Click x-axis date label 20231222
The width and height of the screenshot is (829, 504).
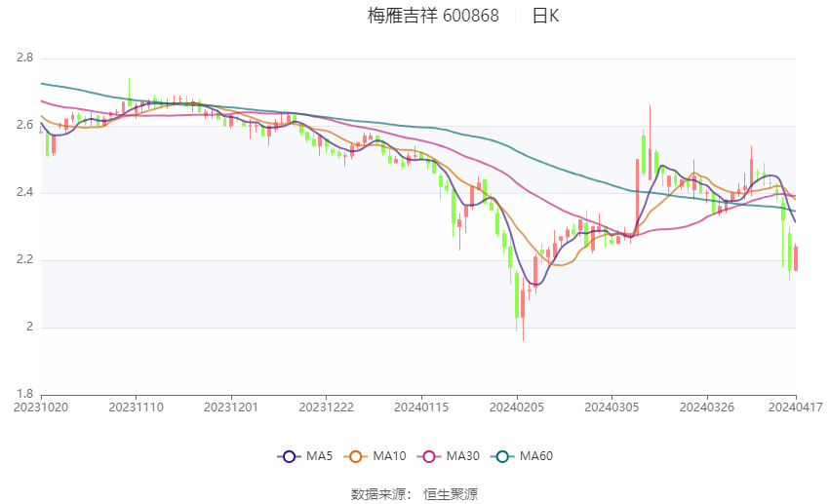coord(326,407)
